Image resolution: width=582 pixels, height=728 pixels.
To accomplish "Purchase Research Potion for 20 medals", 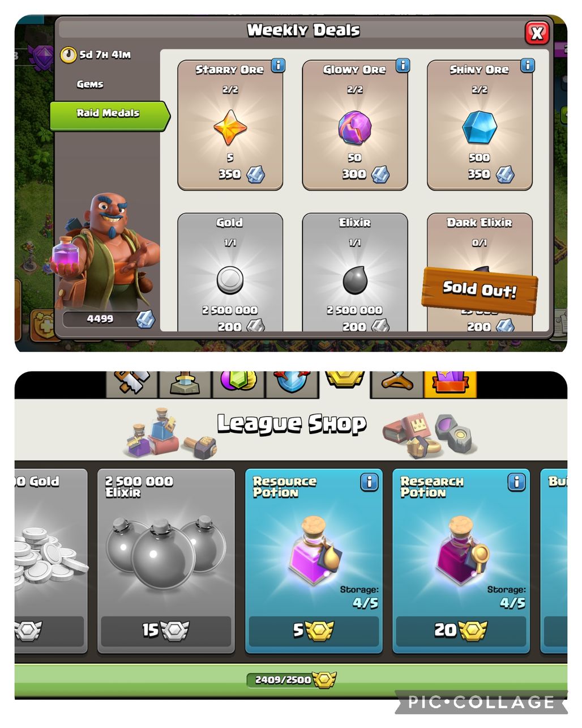I will (461, 631).
